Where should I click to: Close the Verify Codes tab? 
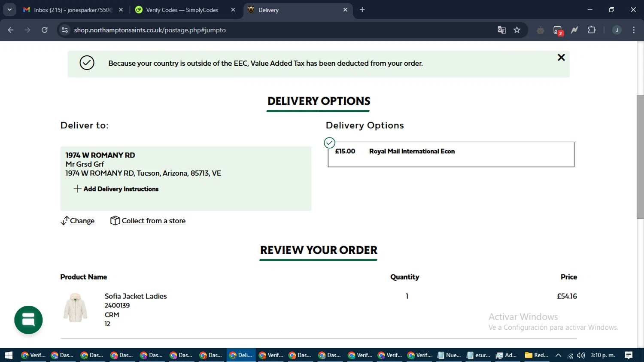pos(233,10)
